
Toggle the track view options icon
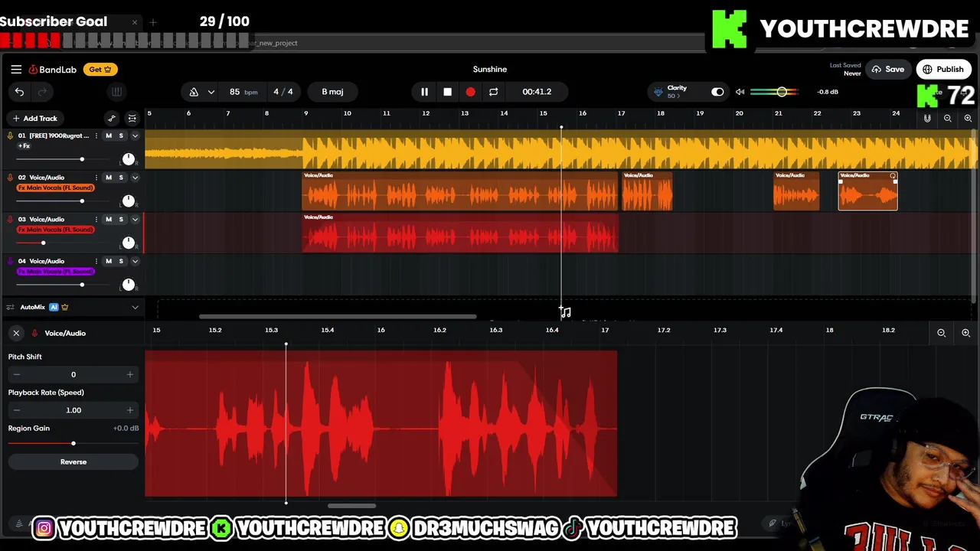coord(132,119)
